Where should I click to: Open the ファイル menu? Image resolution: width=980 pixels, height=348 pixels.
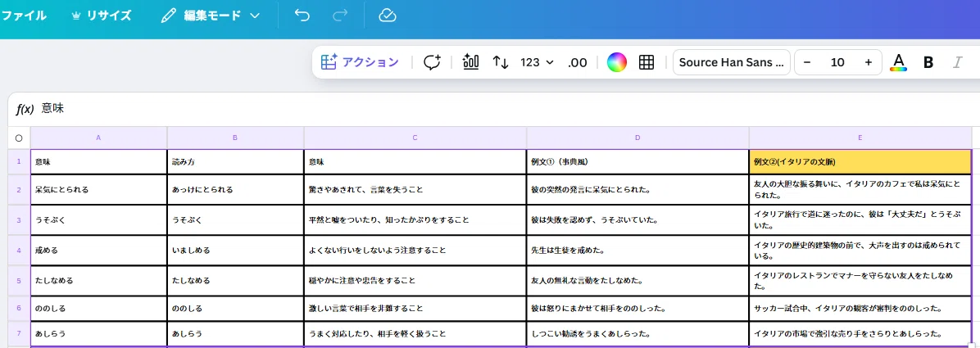[x=24, y=16]
